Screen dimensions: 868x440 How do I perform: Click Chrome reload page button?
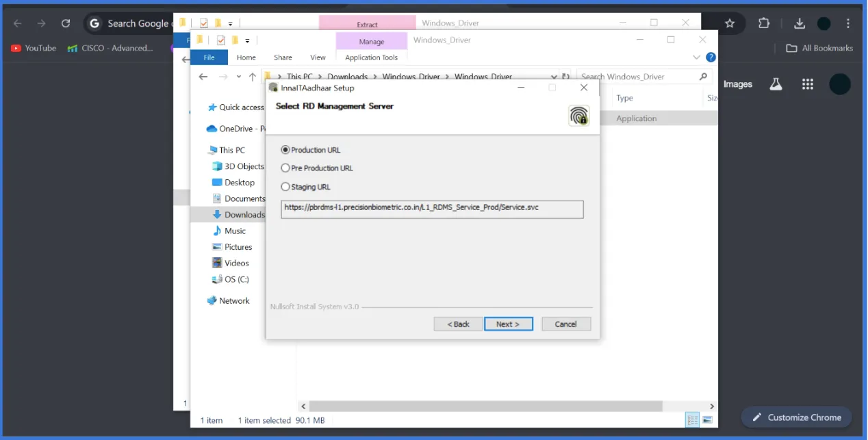66,23
